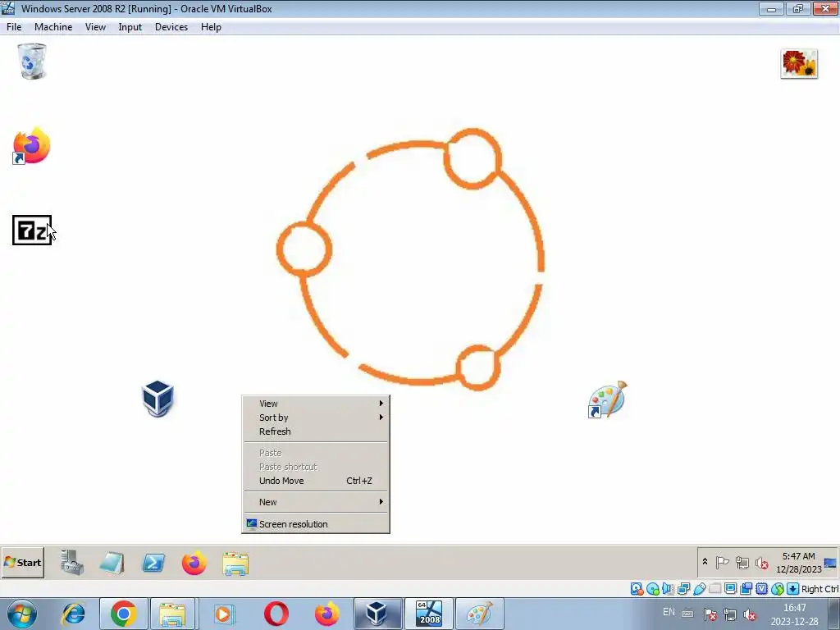Open Action Center flag in the host tray
840x630 pixels.
tap(710, 614)
